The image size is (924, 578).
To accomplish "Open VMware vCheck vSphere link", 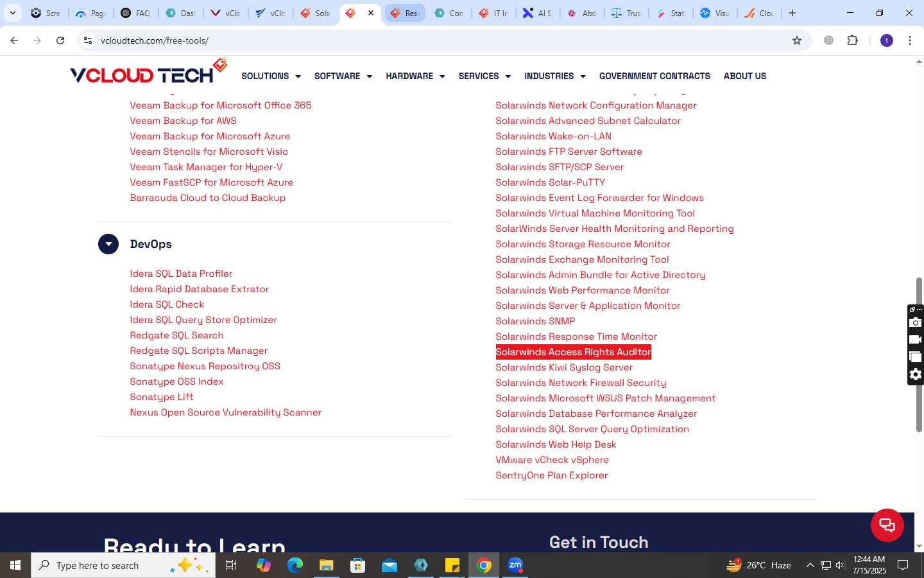I will [x=552, y=460].
